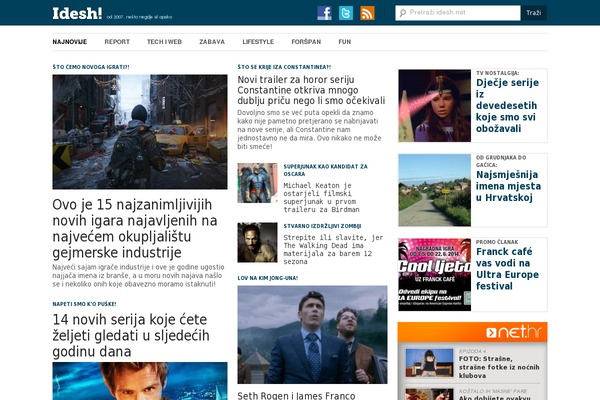Image resolution: width=600 pixels, height=400 pixels.
Task: Open the girl with laser eyes thumbnail
Action: coord(434,106)
